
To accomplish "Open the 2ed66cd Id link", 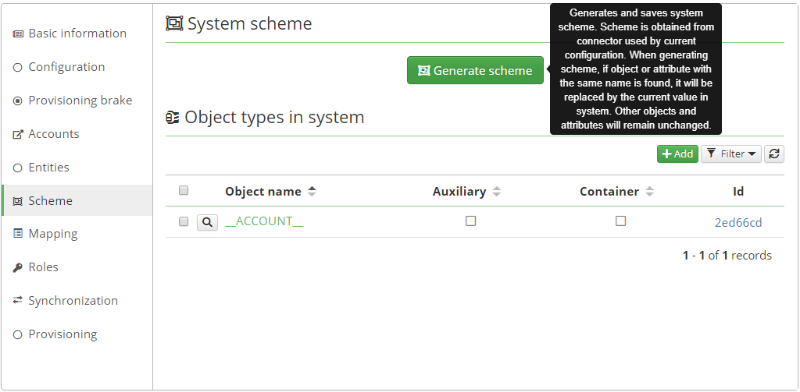I will [x=738, y=223].
